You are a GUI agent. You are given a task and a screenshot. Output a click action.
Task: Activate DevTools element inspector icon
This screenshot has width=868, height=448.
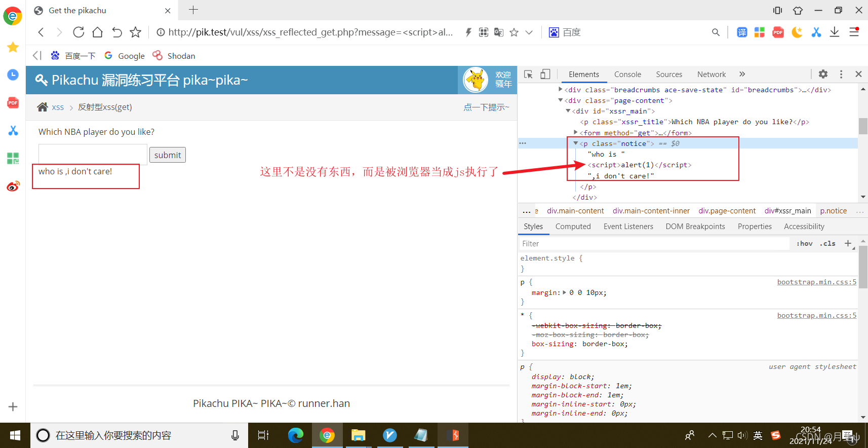point(528,74)
